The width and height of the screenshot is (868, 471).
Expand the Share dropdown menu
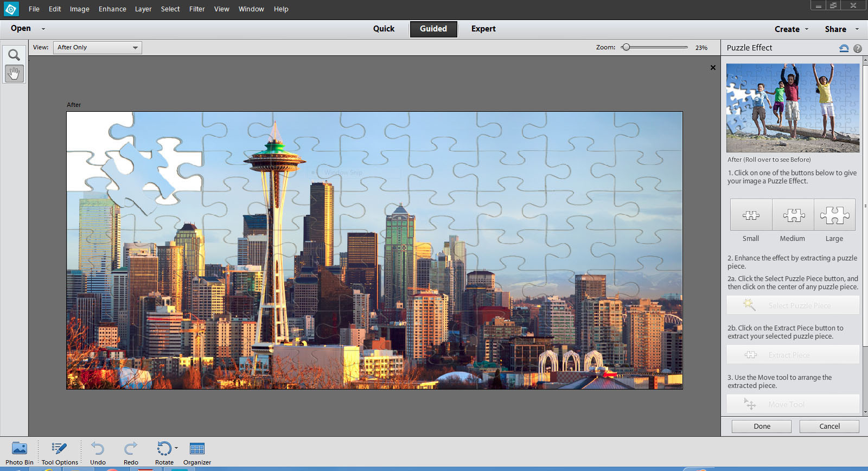tap(841, 29)
